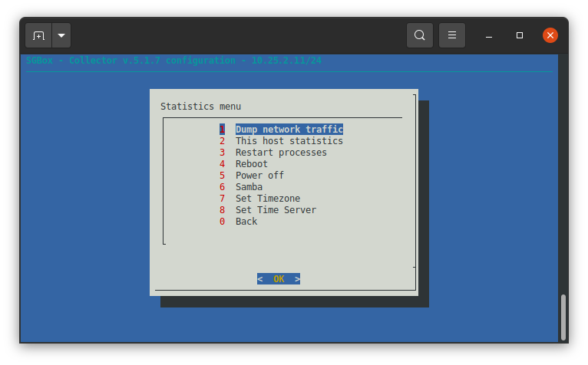Close the terminal window

point(550,35)
